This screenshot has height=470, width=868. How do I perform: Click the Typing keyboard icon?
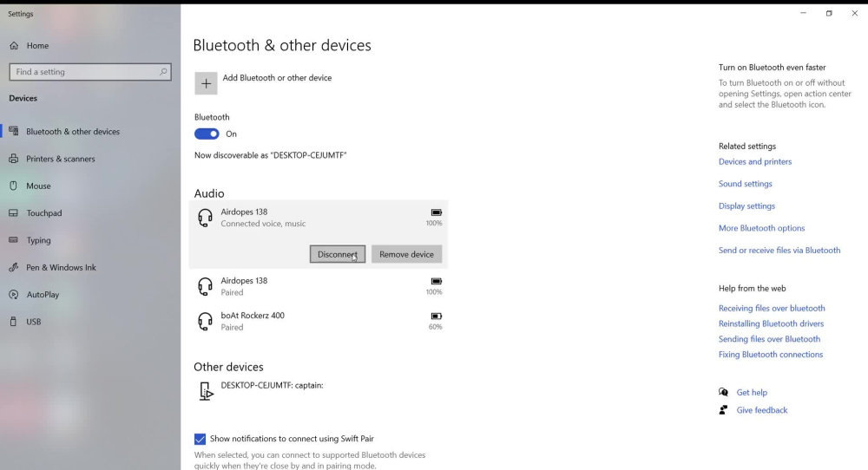[14, 240]
